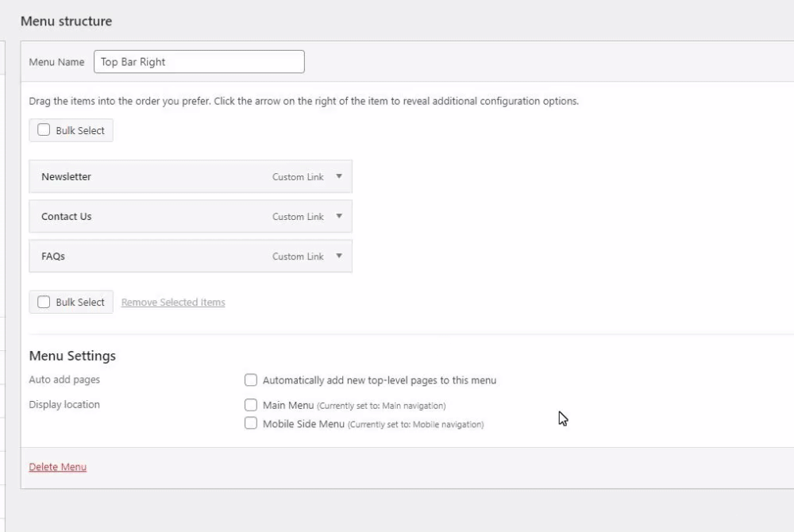Click the Menu Name text field
The height and width of the screenshot is (532, 794).
coord(198,62)
